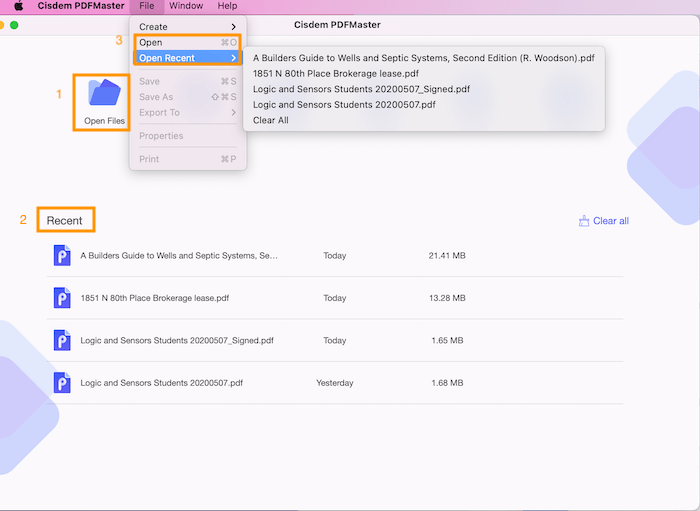Click Today date of the Builders Guide row
Image resolution: width=700 pixels, height=511 pixels.
tap(335, 256)
